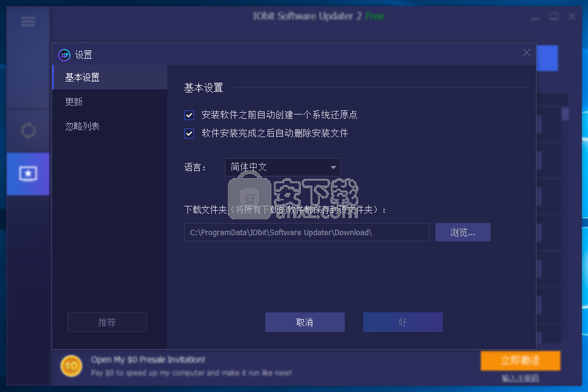The height and width of the screenshot is (392, 588).
Task: Click the 取消 cancel button
Action: coord(305,322)
